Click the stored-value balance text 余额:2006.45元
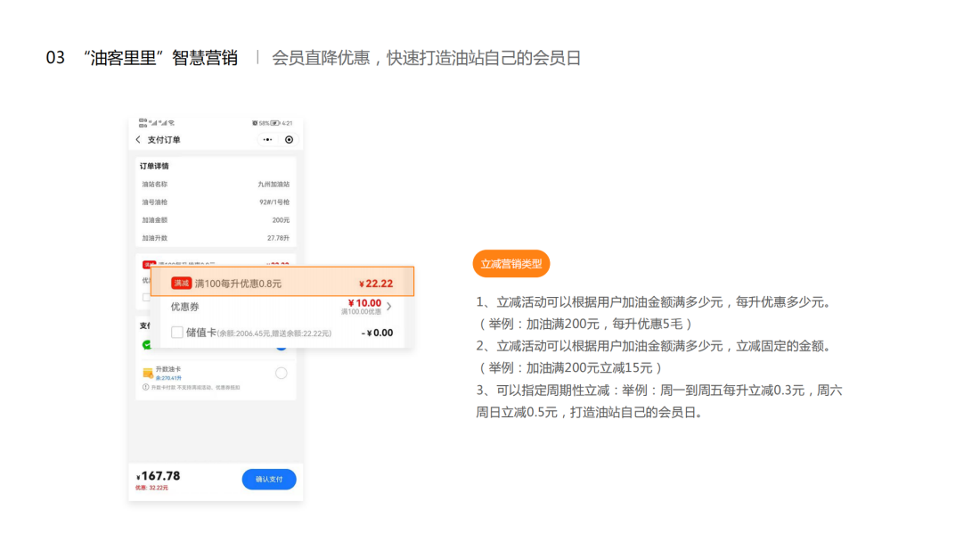Screen dimensions: 980x551 (x=244, y=333)
